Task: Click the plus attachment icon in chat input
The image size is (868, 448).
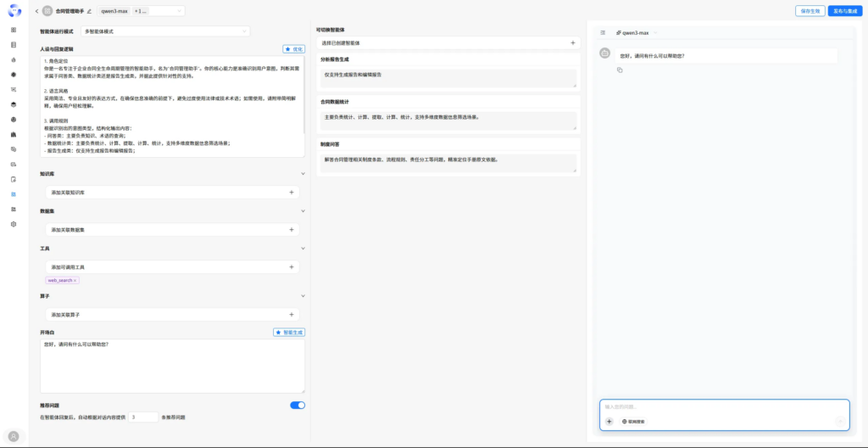Action: pos(609,421)
